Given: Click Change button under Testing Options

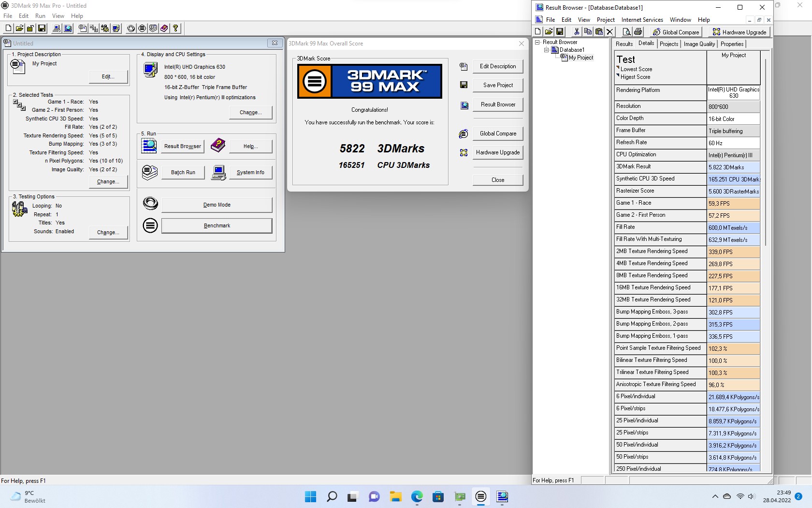Looking at the screenshot, I should tap(108, 233).
